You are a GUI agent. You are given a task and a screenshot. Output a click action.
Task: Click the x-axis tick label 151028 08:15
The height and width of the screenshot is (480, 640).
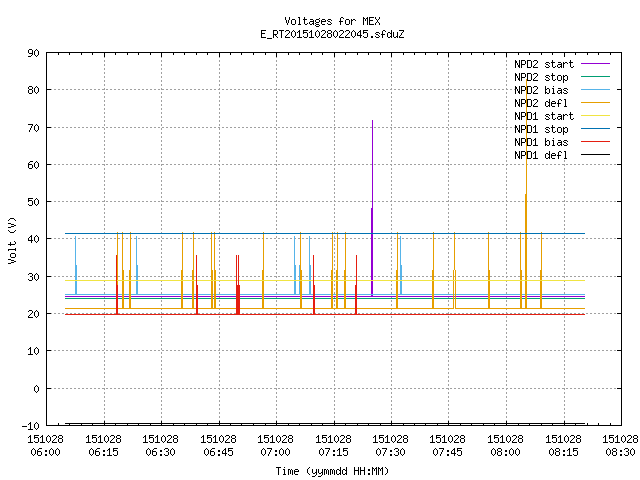563,446
